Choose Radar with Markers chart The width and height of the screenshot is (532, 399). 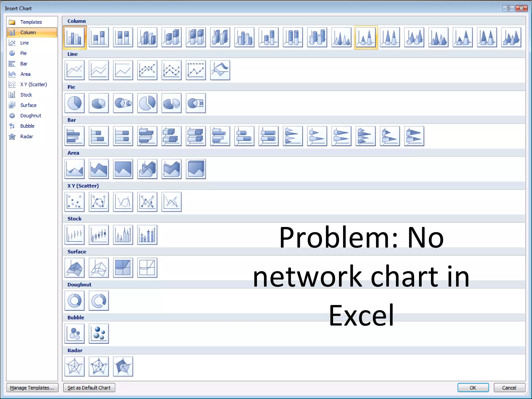coord(99,367)
